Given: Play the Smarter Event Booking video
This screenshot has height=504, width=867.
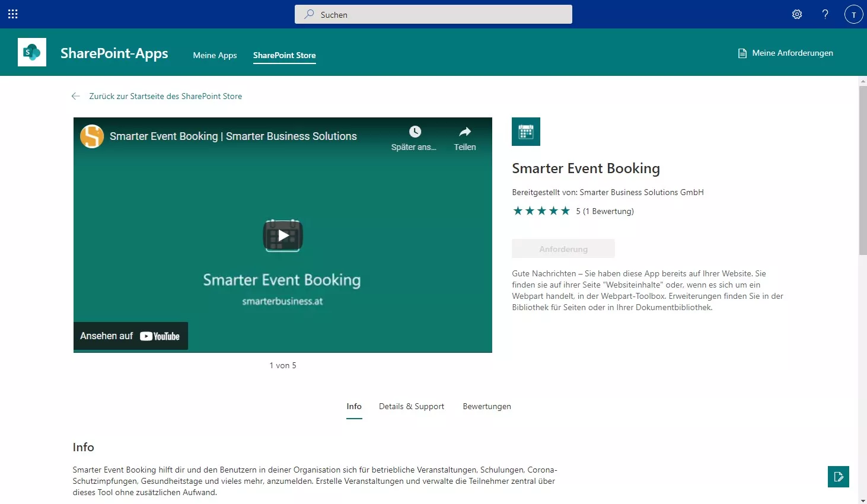Looking at the screenshot, I should point(282,235).
